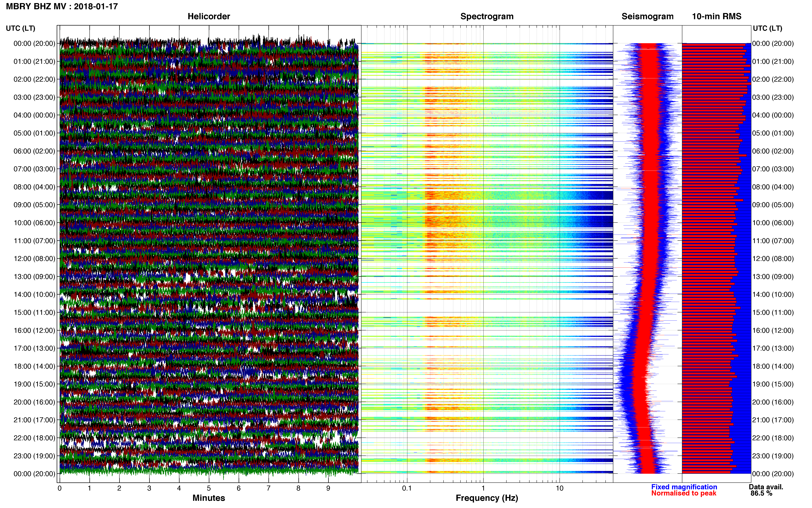The image size is (812, 508).
Task: Click the 3 tick on the Minutes axis
Action: [149, 488]
